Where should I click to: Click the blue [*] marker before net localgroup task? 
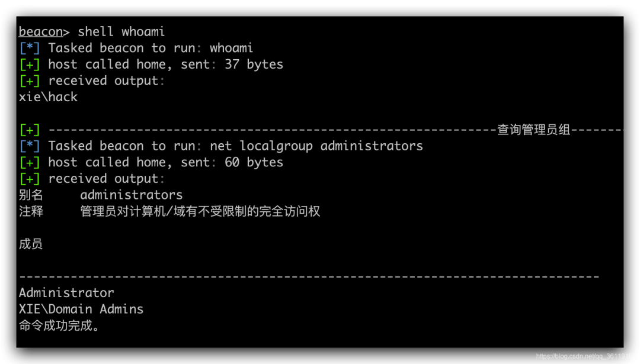[30, 146]
